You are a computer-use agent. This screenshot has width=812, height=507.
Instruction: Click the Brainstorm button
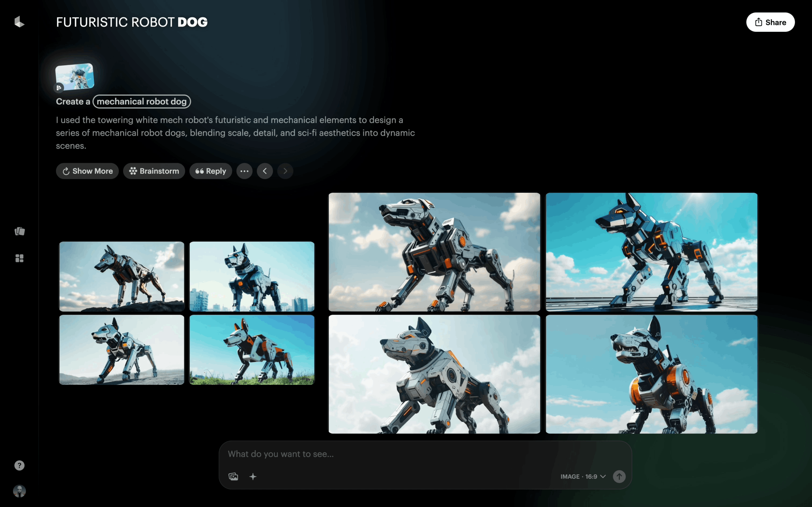point(154,171)
